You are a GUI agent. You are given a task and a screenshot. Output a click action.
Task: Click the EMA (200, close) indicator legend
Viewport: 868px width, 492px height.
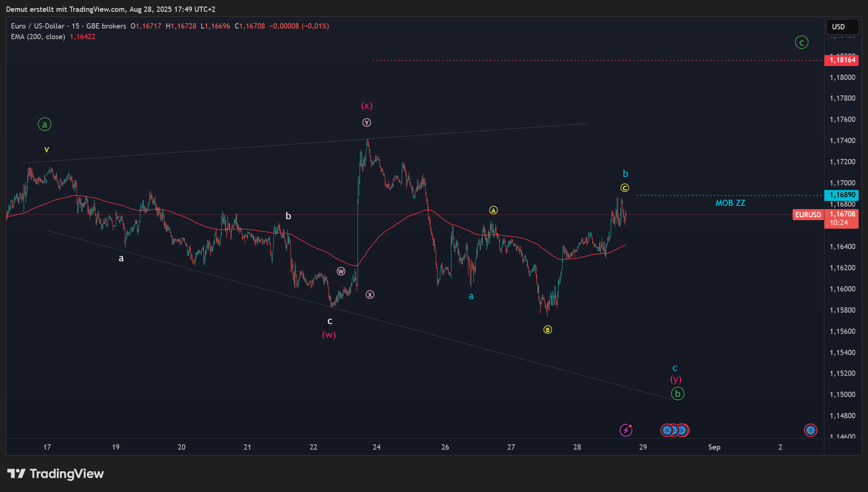[x=38, y=37]
